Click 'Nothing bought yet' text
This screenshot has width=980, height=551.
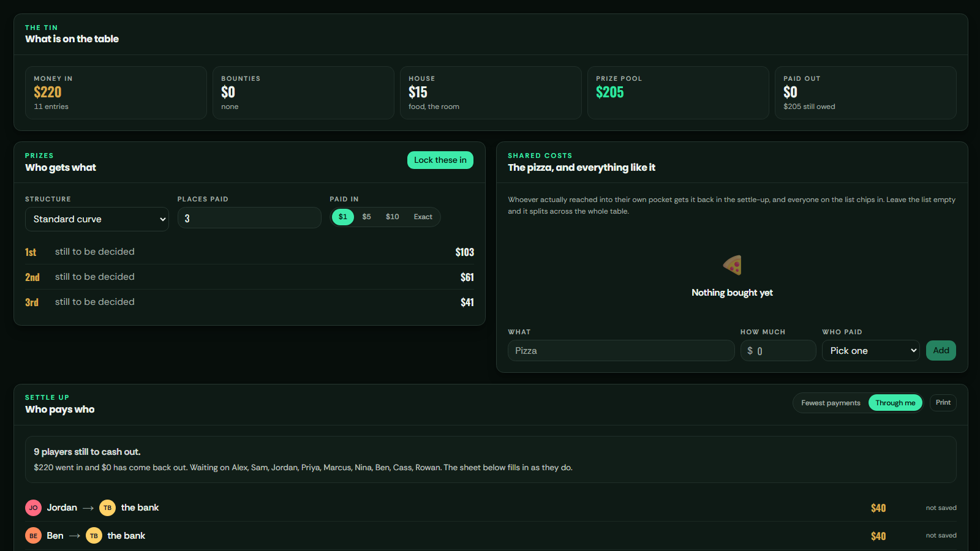coord(732,293)
